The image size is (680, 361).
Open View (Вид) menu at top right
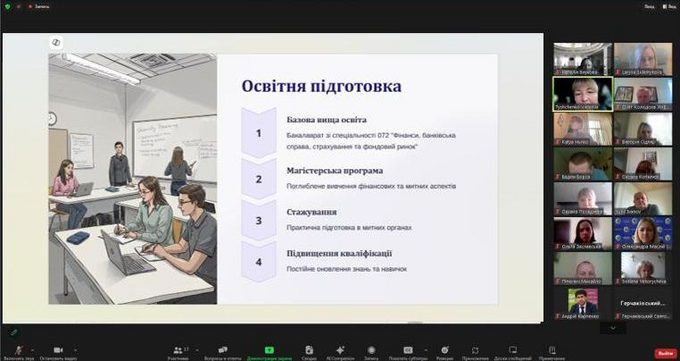(x=670, y=7)
